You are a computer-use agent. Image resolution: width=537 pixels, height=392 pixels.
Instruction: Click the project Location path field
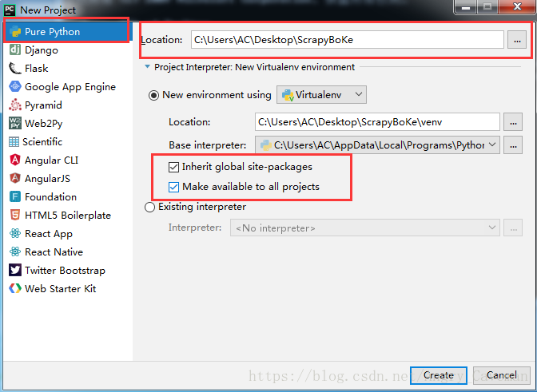point(348,40)
